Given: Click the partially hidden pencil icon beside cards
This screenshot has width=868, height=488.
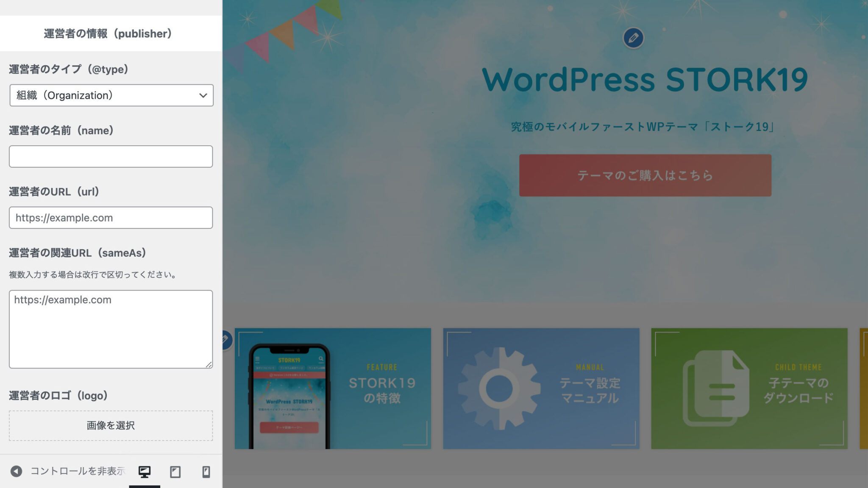Looking at the screenshot, I should [x=226, y=340].
